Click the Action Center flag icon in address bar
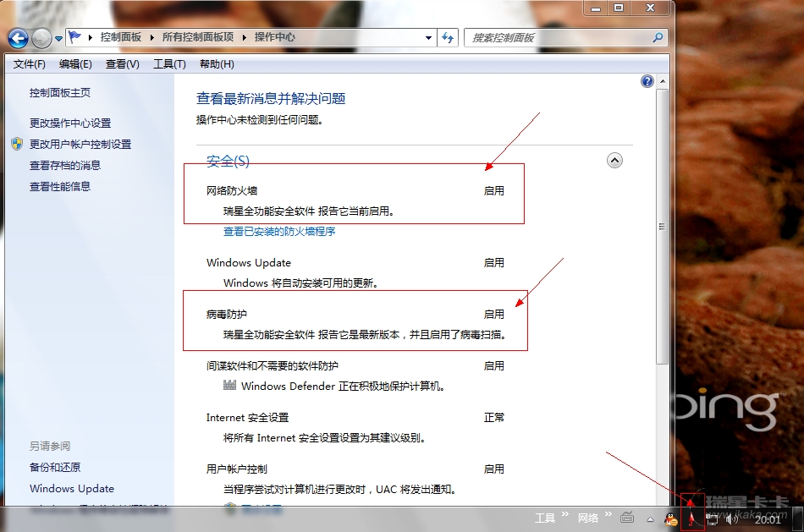The height and width of the screenshot is (532, 804). click(74, 37)
